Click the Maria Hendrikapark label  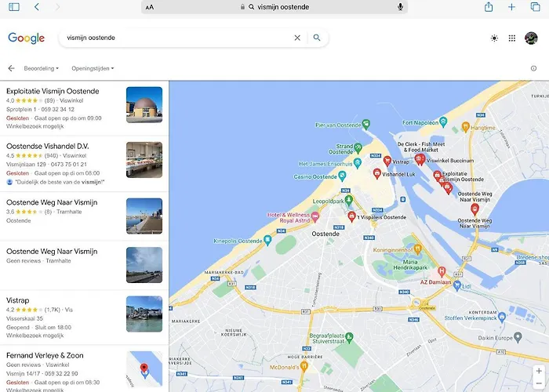pyautogui.click(x=410, y=265)
